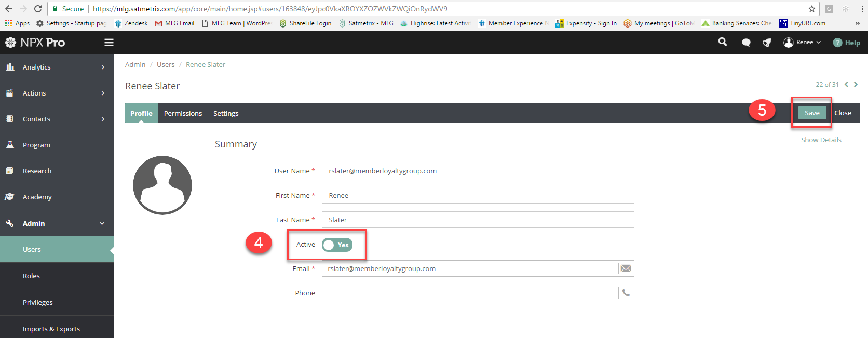Toggle the Active switch set to Yes

coord(337,245)
